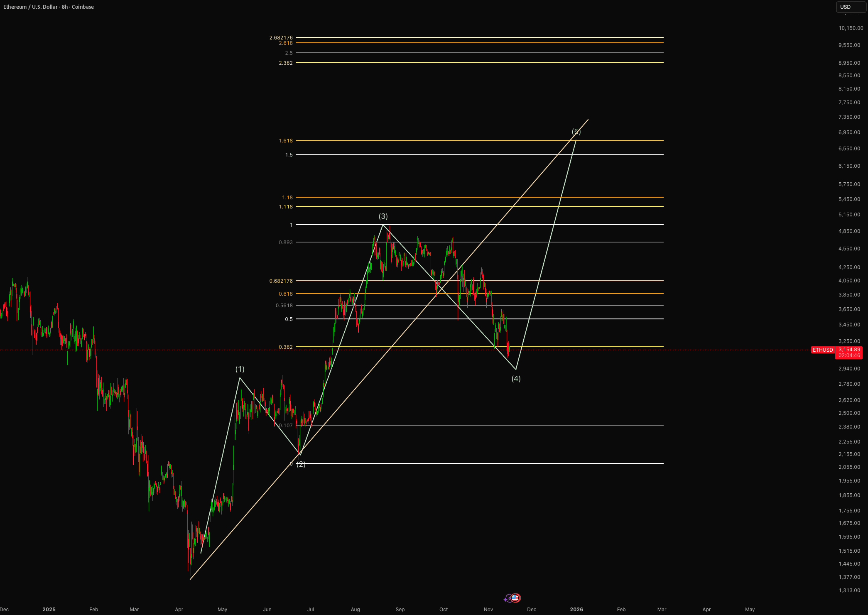Click the 0.5 Fibonacci level label

289,319
